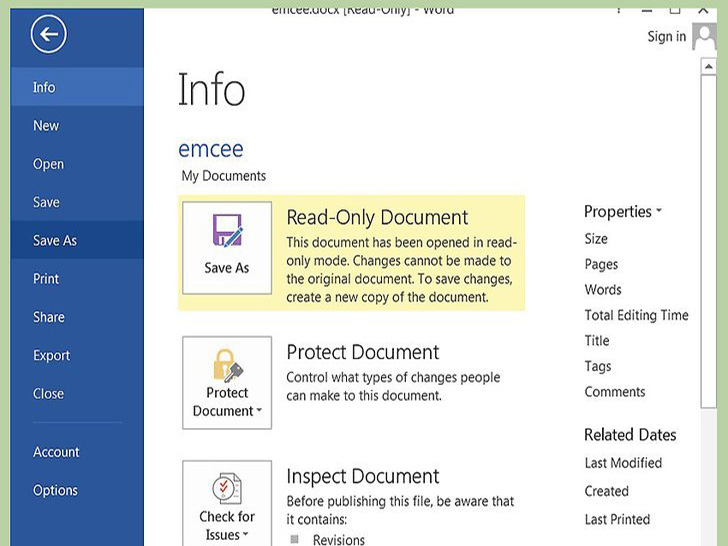
Task: Click the Words property label
Action: [603, 289]
